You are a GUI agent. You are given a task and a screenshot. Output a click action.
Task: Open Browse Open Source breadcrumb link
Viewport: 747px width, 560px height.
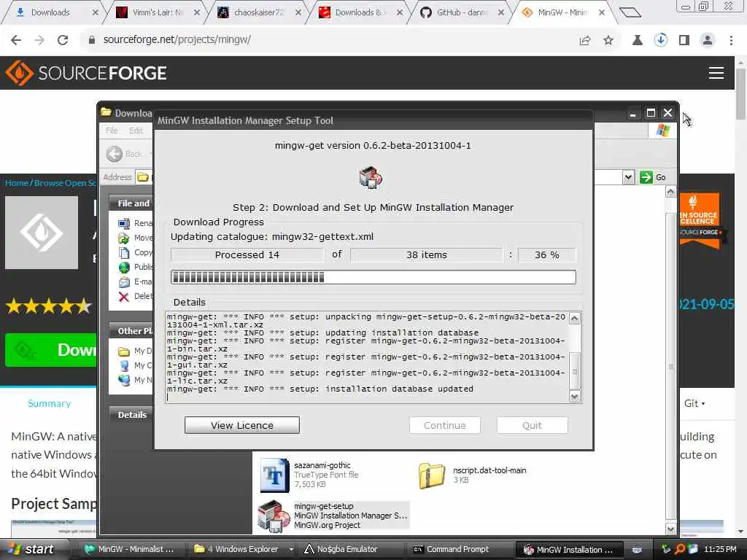pos(65,183)
